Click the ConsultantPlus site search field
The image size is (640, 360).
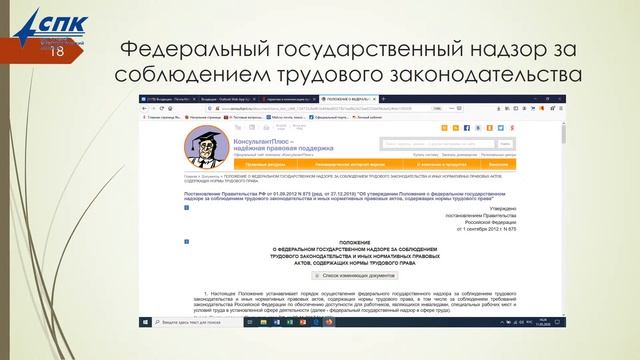438,144
